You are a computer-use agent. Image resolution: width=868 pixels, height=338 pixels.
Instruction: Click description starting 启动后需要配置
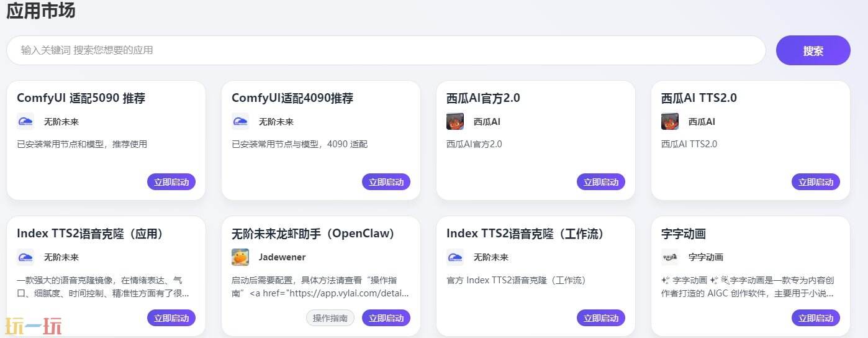(320, 286)
